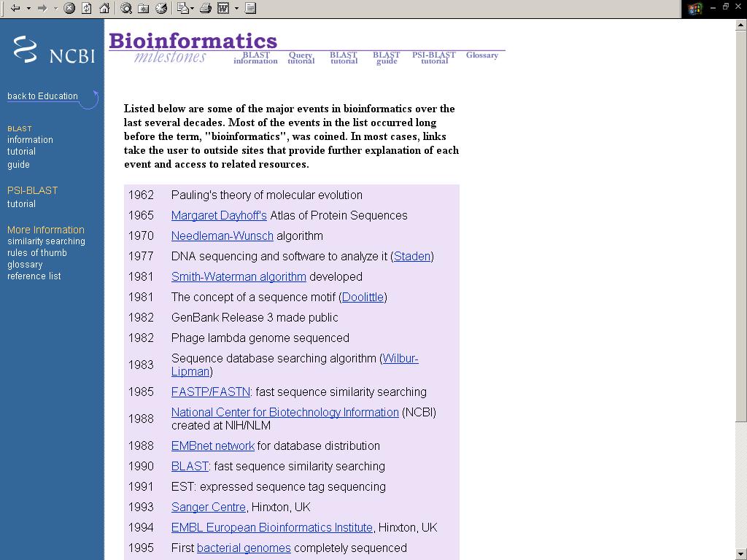Open reference list sidebar link
This screenshot has width=747, height=560.
coord(34,276)
